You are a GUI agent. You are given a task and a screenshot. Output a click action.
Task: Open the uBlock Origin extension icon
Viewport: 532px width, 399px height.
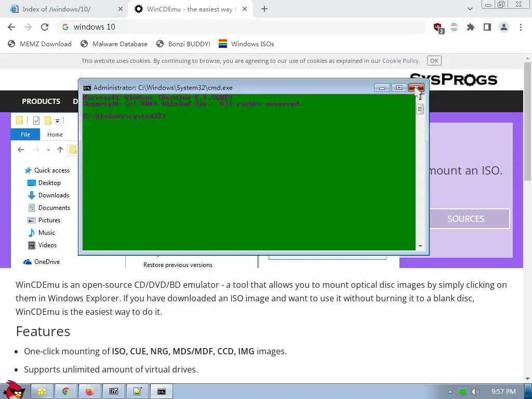438,28
